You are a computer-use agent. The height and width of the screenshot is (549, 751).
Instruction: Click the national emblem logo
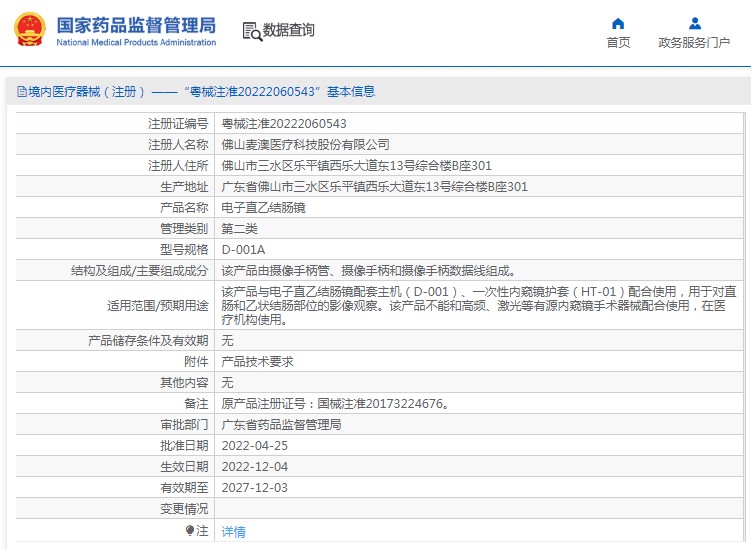click(29, 30)
